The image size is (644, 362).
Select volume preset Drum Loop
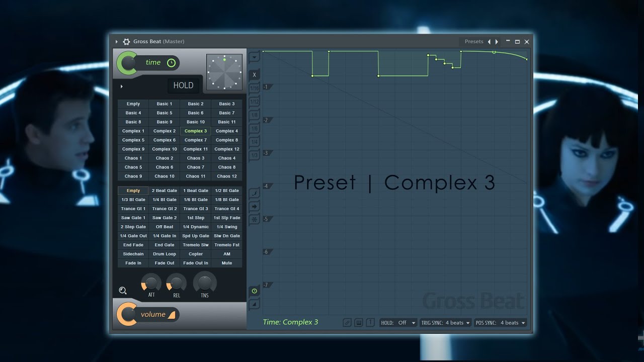[165, 254]
